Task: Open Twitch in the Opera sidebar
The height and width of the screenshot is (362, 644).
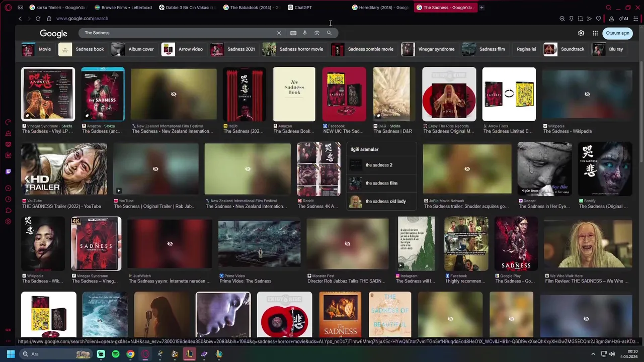Action: point(8,172)
